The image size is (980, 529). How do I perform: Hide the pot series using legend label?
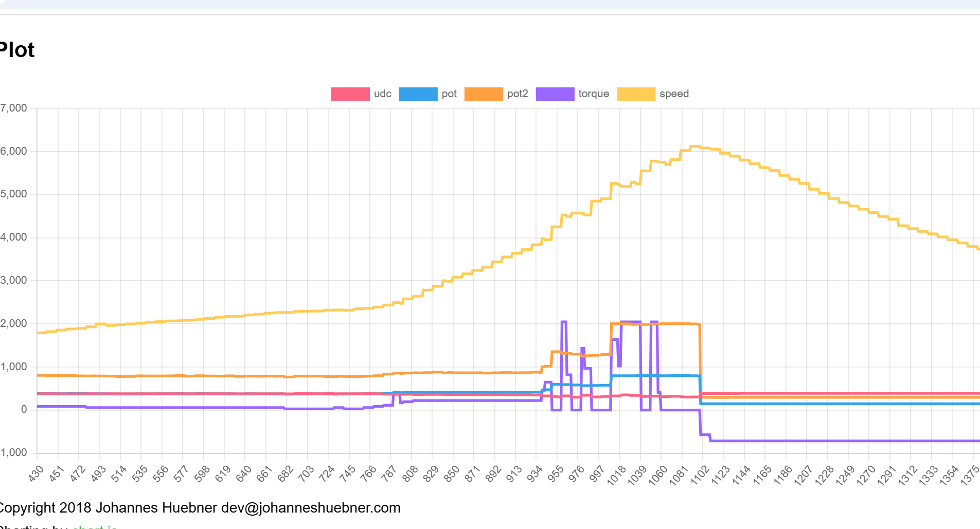tap(449, 94)
